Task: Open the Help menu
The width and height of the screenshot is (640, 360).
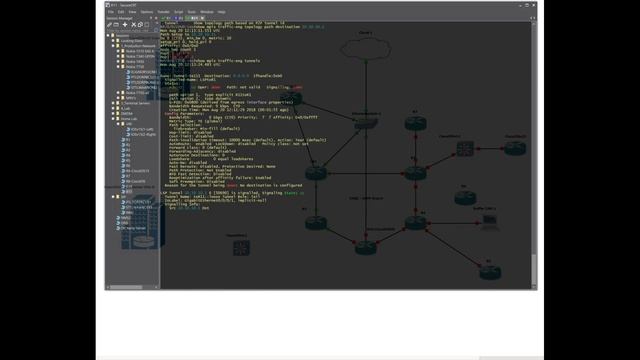Action: [221, 12]
